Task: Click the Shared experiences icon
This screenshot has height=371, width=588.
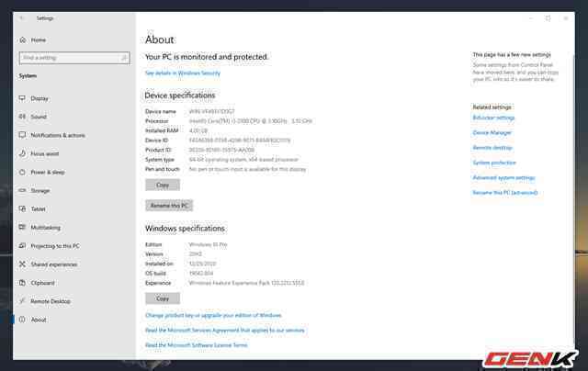Action: [x=22, y=264]
